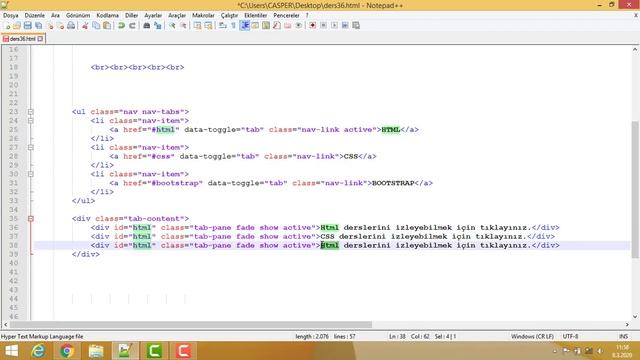Click the scroll down arrow of editor
This screenshot has width=640, height=360.
[x=635, y=316]
